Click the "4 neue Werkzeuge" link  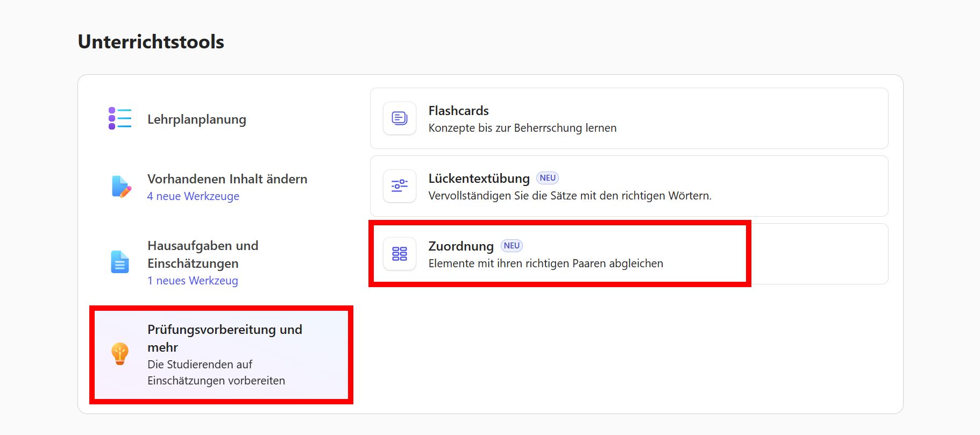click(x=193, y=196)
